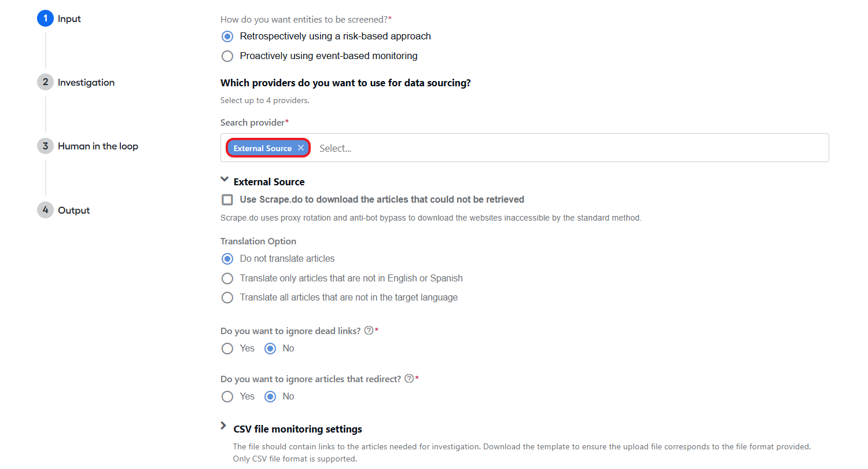Image resolution: width=868 pixels, height=469 pixels.
Task: Click the step 2 Investigation circle icon
Action: [x=45, y=82]
